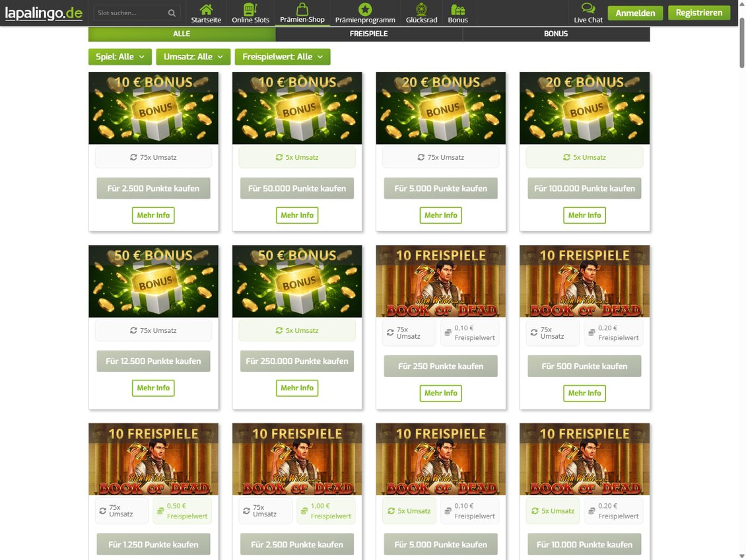Click Für 2.500 Punkte kaufen under 10 € Bonus
The height and width of the screenshot is (560, 746).
click(153, 188)
